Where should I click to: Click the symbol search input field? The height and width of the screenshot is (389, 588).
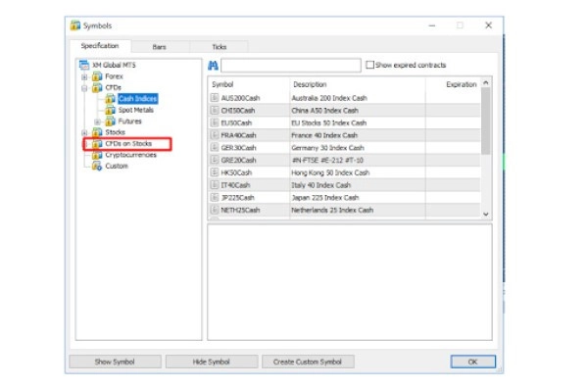click(x=291, y=66)
